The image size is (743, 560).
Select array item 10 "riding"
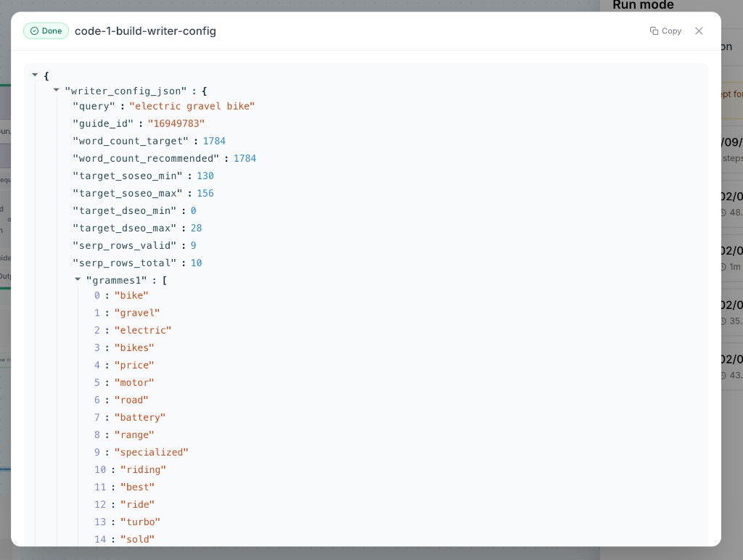coord(143,470)
